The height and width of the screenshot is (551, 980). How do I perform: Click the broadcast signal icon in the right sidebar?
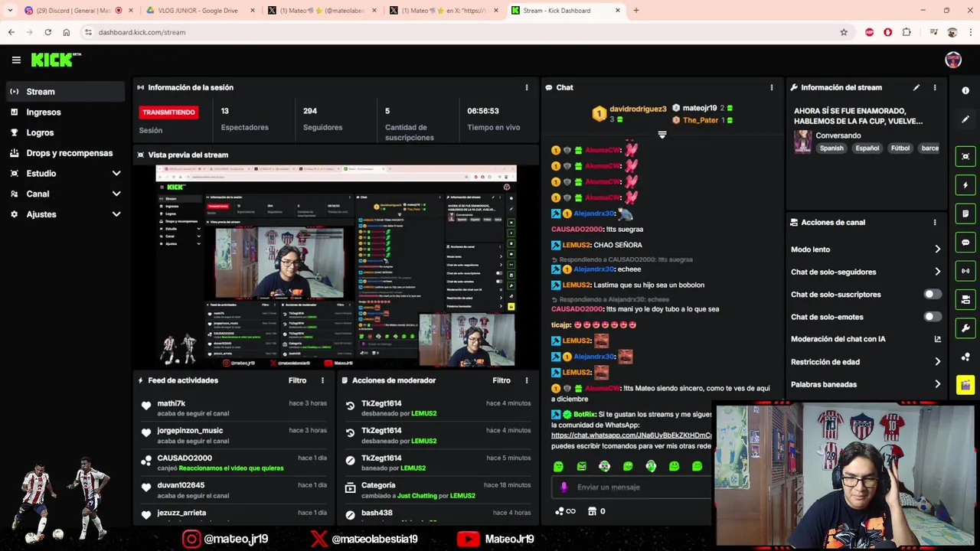point(965,271)
